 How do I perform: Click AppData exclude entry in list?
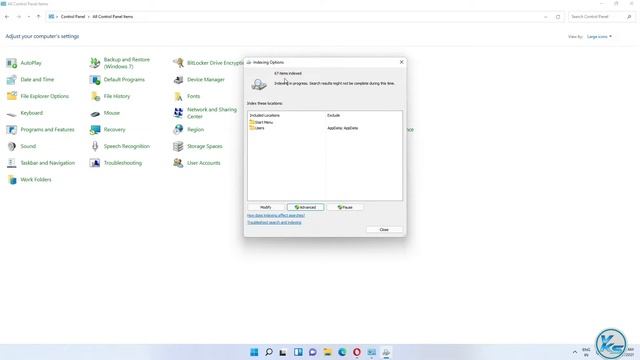(x=342, y=128)
